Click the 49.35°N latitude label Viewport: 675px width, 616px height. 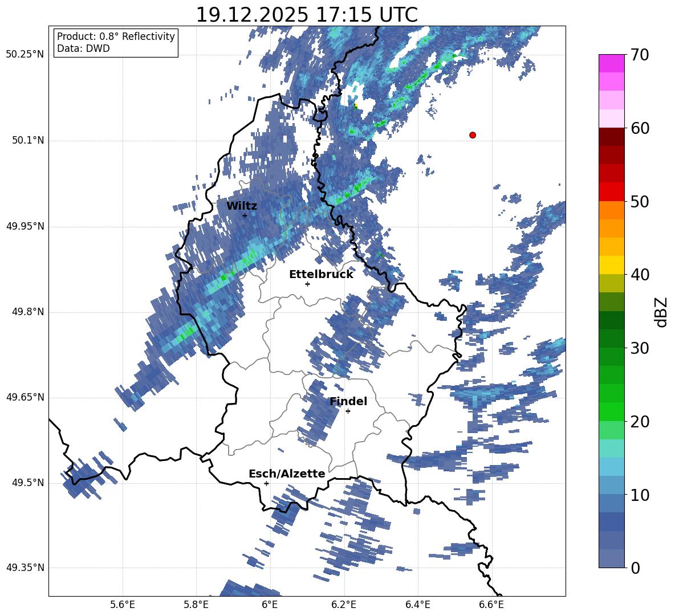tap(25, 568)
